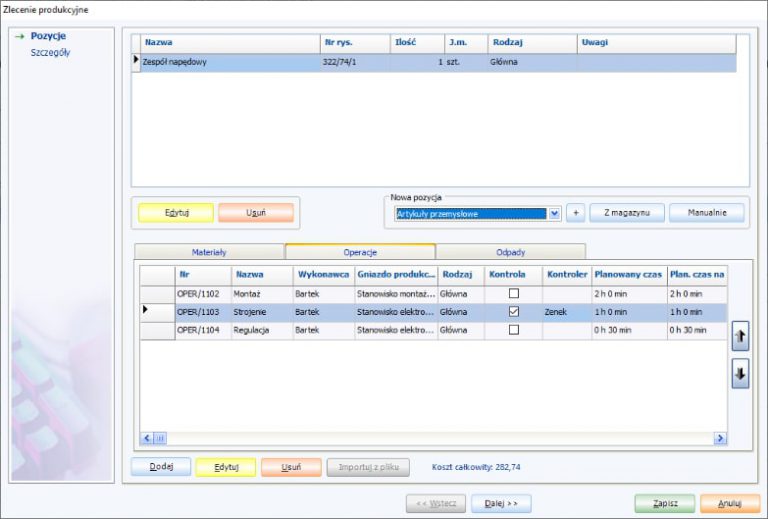Enable Kontrola checkbox for Montaż operation

(x=514, y=294)
